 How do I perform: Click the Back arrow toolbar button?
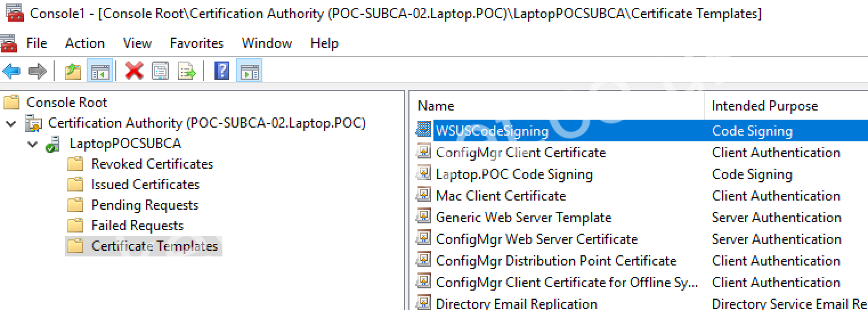[x=11, y=71]
